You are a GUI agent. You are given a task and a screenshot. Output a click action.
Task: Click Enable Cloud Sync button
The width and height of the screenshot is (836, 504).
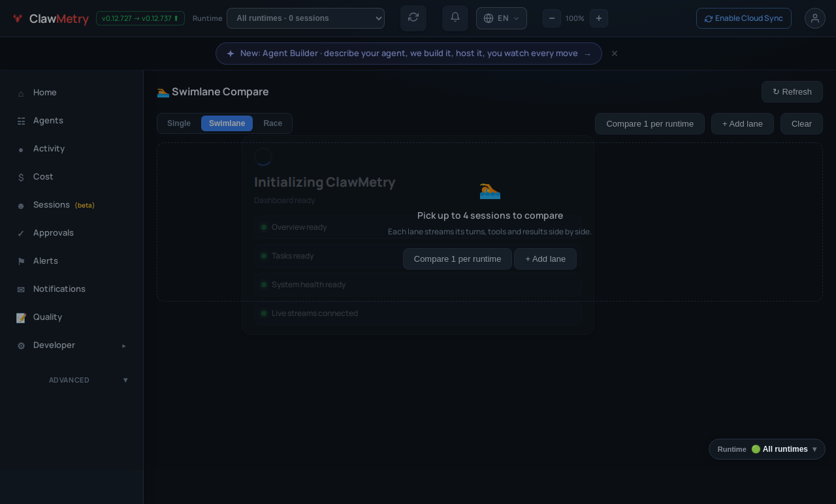744,18
